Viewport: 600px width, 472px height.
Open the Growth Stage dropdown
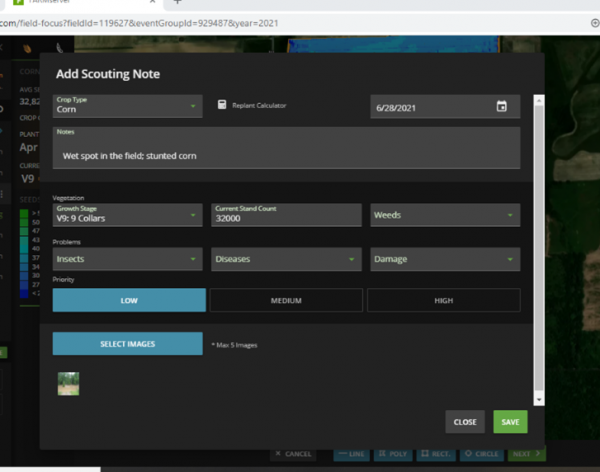pyautogui.click(x=127, y=215)
